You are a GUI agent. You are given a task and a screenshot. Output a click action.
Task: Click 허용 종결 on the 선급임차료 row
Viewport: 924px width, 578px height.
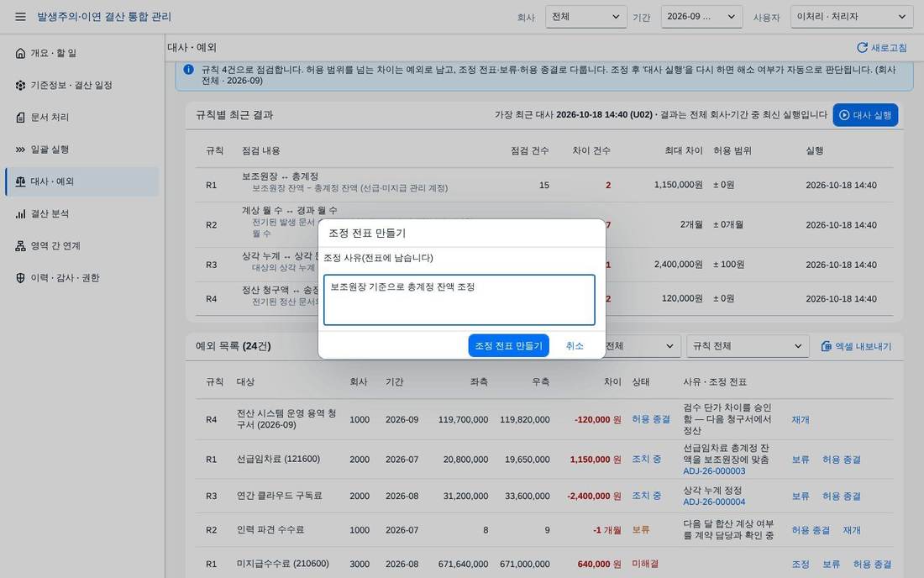(x=842, y=460)
